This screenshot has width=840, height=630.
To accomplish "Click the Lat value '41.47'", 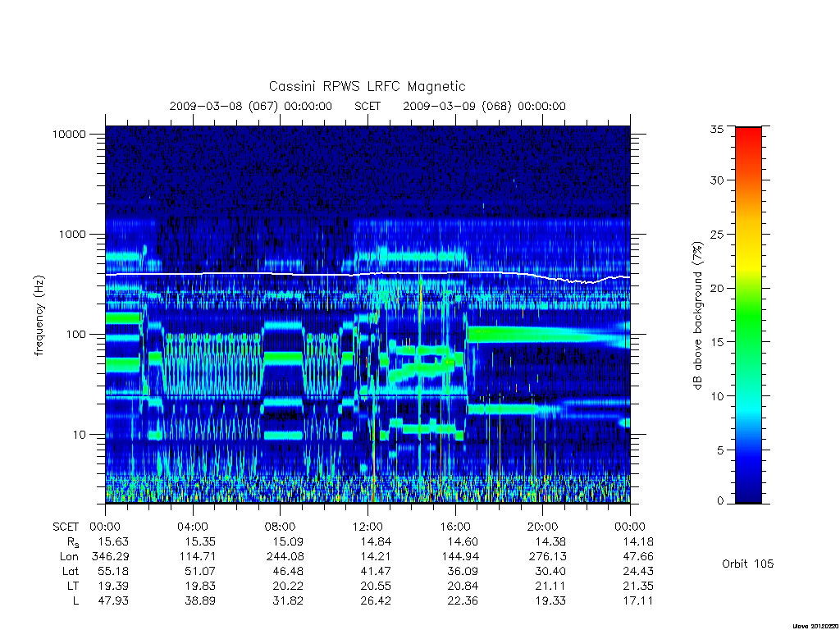I will point(376,571).
